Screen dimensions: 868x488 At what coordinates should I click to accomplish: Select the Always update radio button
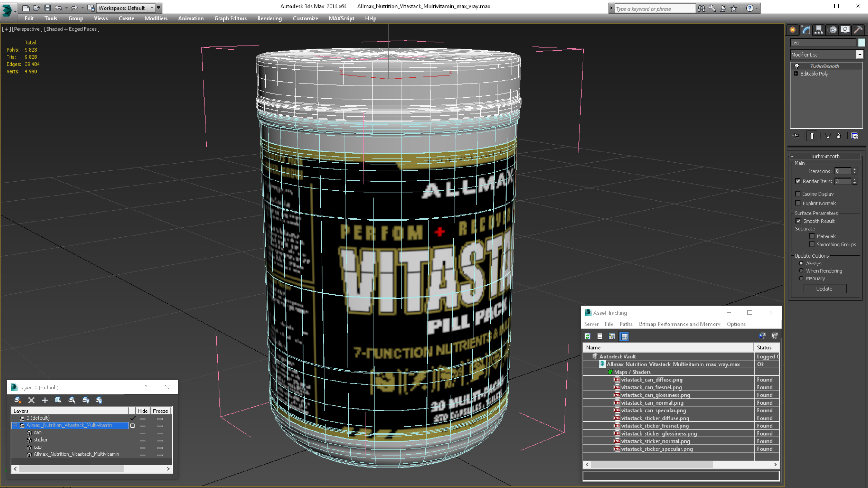(801, 263)
